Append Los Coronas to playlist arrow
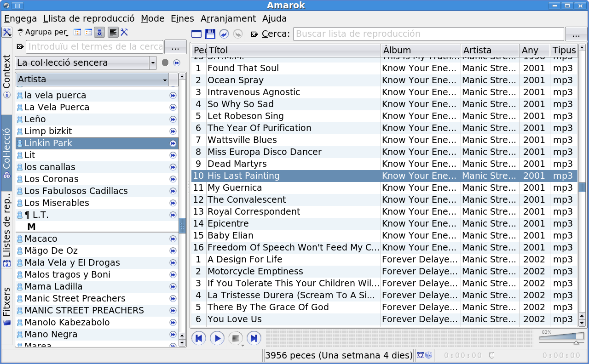The width and height of the screenshot is (589, 364). click(173, 179)
